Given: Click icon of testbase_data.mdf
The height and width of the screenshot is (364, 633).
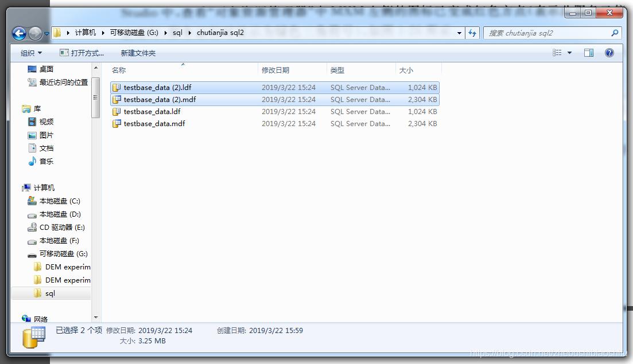Looking at the screenshot, I should (x=116, y=124).
